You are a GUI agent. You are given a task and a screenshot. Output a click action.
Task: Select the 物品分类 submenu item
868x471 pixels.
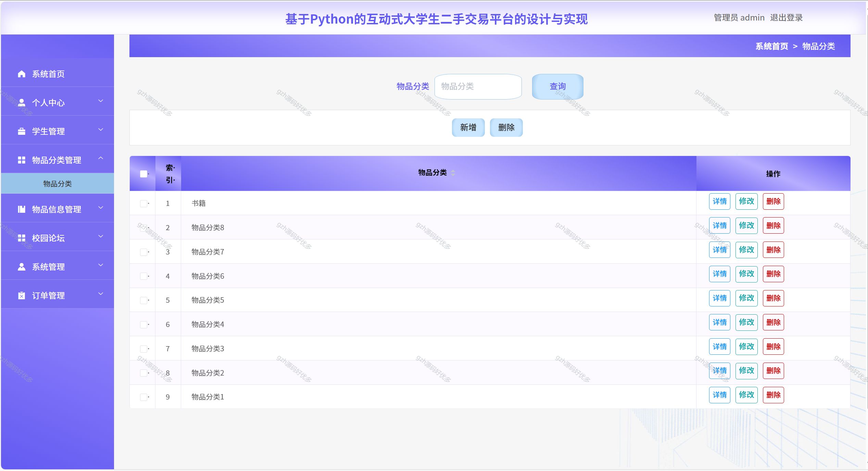click(x=58, y=184)
